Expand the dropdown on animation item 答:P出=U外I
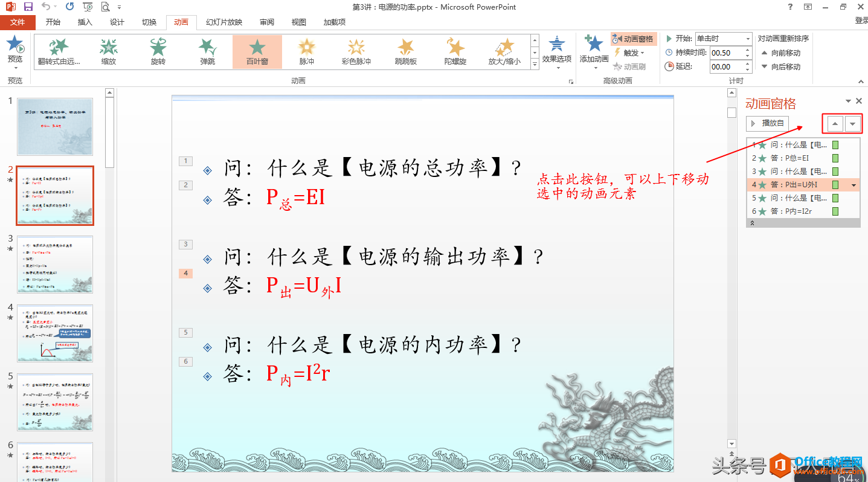Screen dimensions: 868x482 (x=853, y=184)
